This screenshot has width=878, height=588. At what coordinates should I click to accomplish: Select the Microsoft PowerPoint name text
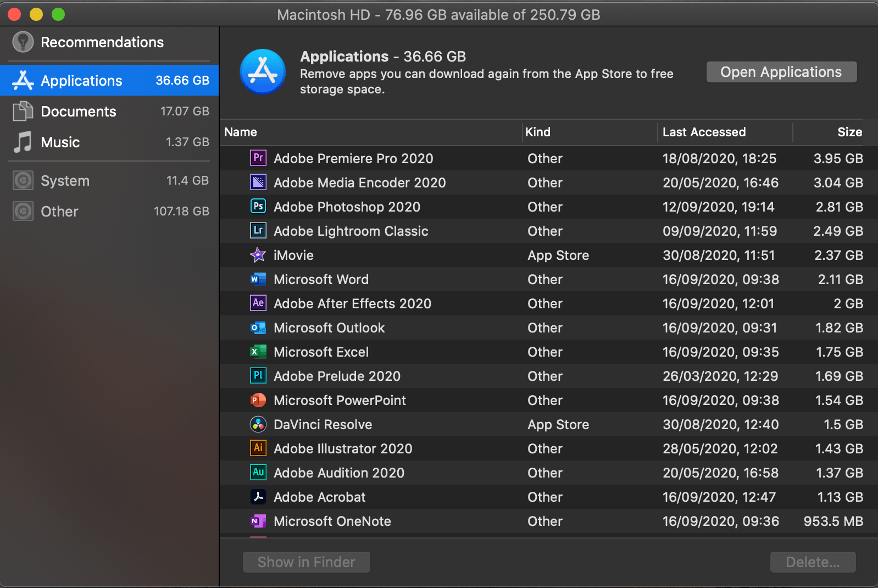click(x=340, y=400)
